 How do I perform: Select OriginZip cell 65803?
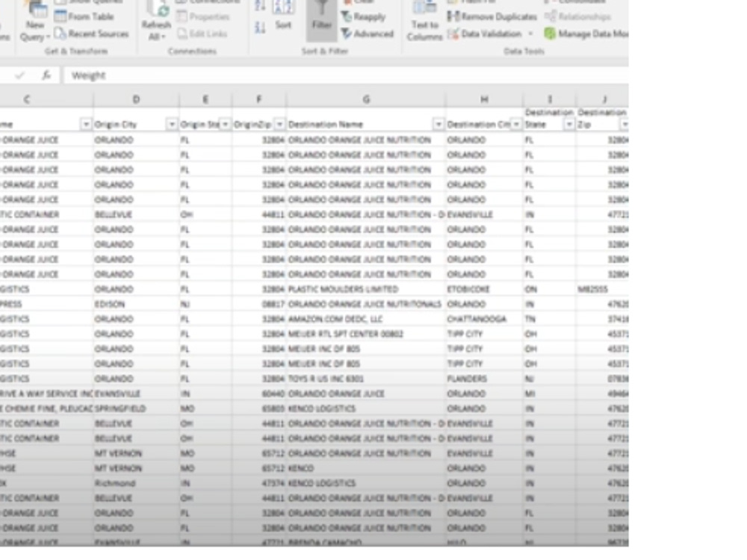259,408
